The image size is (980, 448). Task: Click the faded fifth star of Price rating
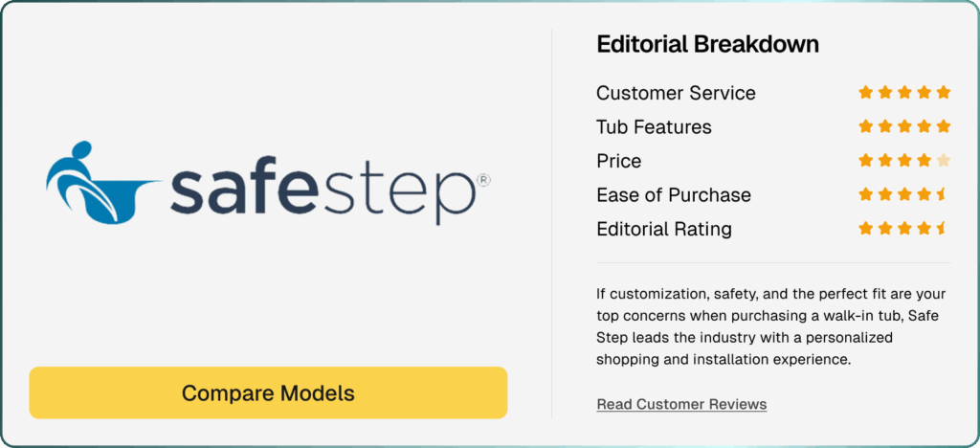pos(943,161)
